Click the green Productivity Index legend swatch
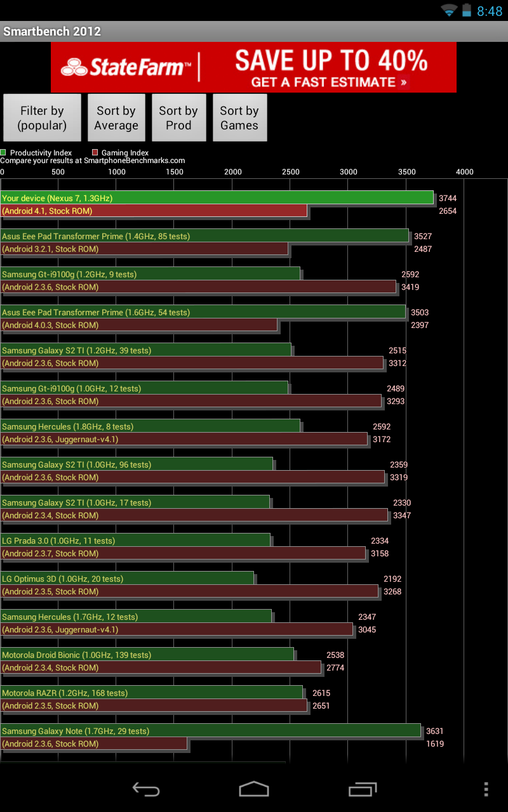The width and height of the screenshot is (508, 812). pyautogui.click(x=3, y=153)
